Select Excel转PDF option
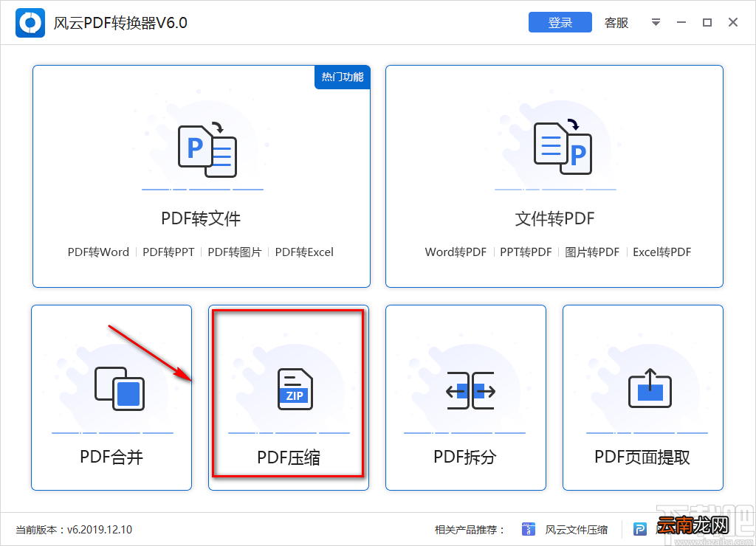 tap(662, 252)
